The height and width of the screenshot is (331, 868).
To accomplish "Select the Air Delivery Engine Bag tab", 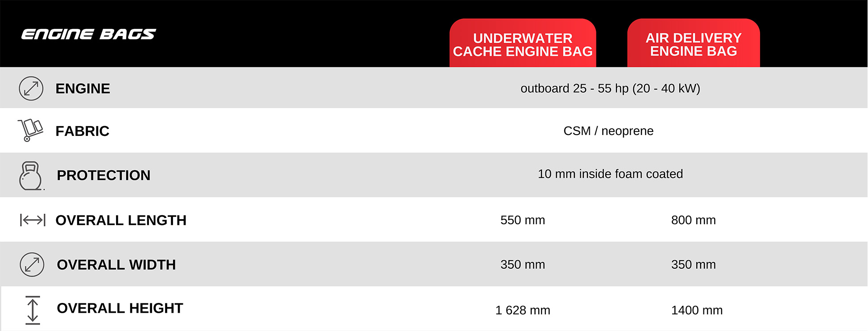I will pos(694,43).
